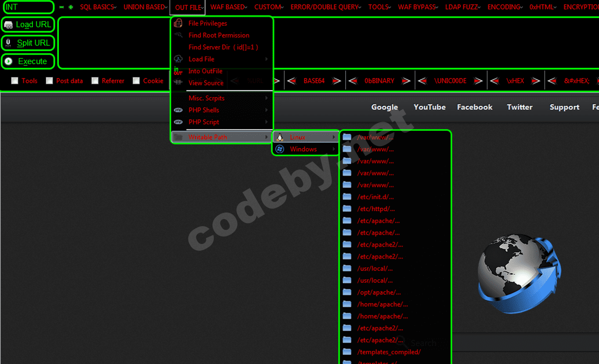Click the PHP icon beside PHP Shells
The width and height of the screenshot is (599, 364).
[178, 110]
